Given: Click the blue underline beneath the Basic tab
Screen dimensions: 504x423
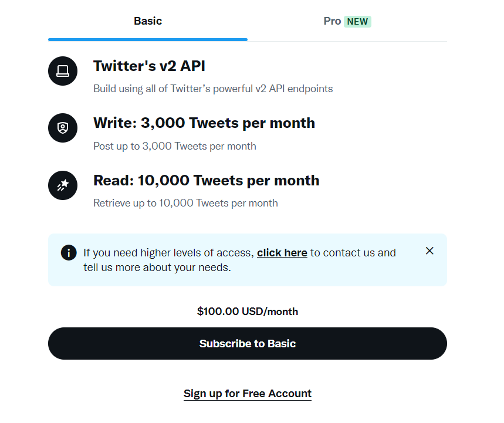Looking at the screenshot, I should tap(148, 39).
